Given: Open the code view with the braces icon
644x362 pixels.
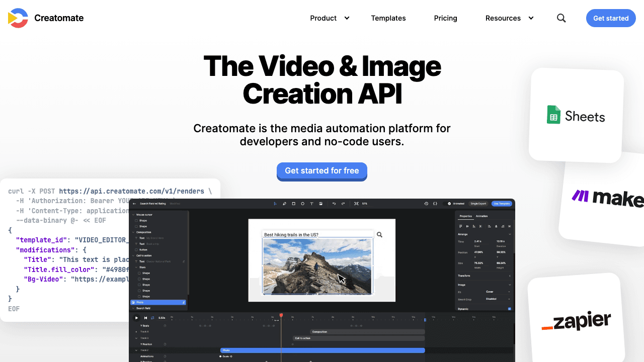Looking at the screenshot, I should (435, 204).
